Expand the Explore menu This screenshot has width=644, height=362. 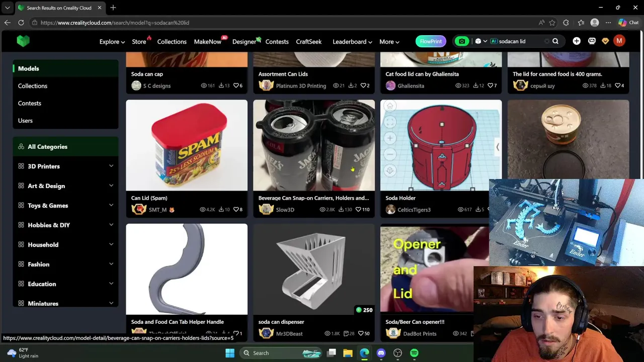[112, 42]
